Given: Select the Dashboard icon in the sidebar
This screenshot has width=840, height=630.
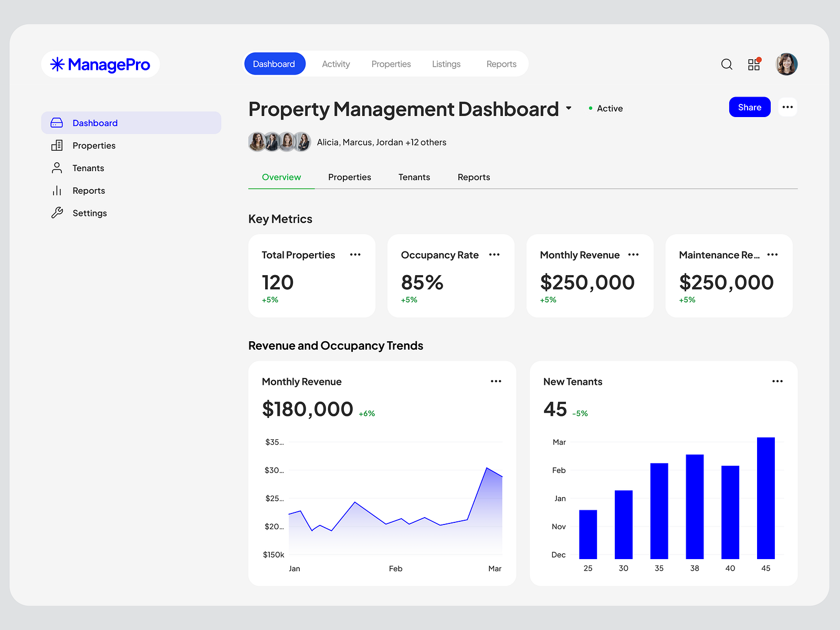Looking at the screenshot, I should (56, 122).
